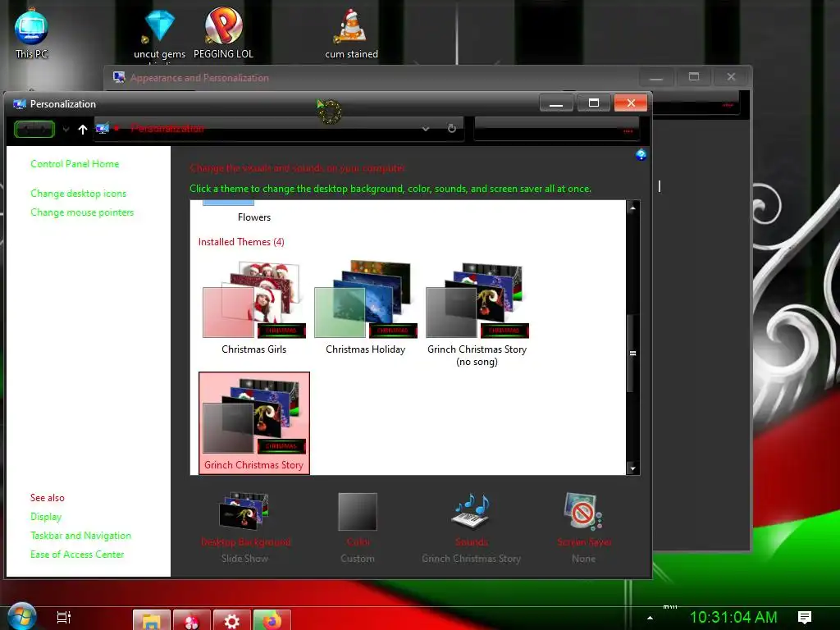
Task: Go up one level with the up arrow
Action: 83,129
